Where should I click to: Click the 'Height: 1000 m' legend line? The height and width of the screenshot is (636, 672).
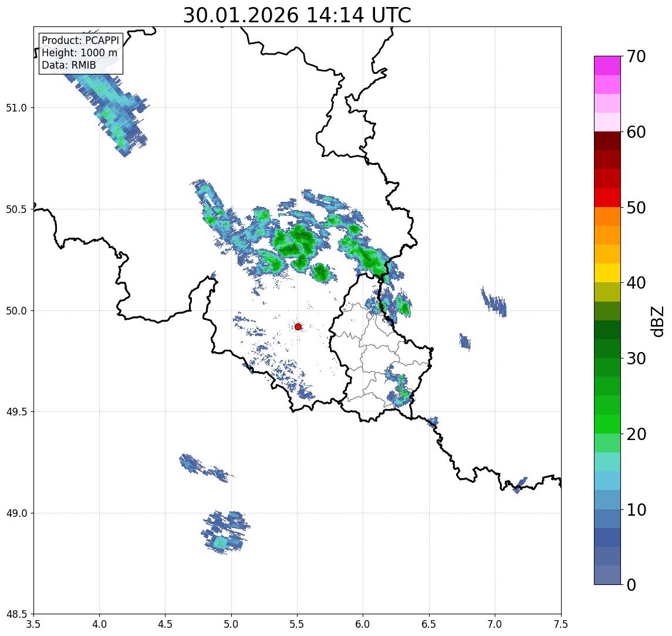click(79, 53)
